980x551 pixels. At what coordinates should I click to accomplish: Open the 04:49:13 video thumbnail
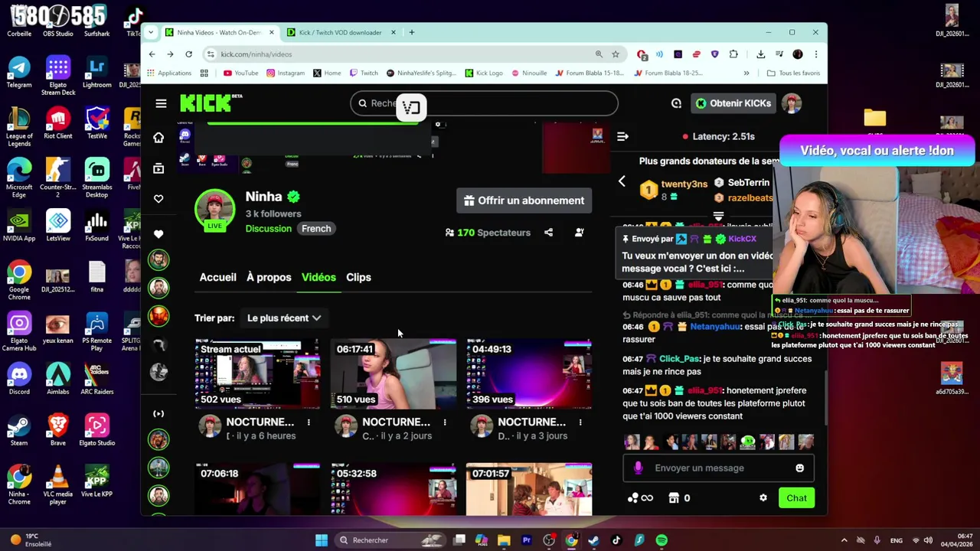pos(529,374)
